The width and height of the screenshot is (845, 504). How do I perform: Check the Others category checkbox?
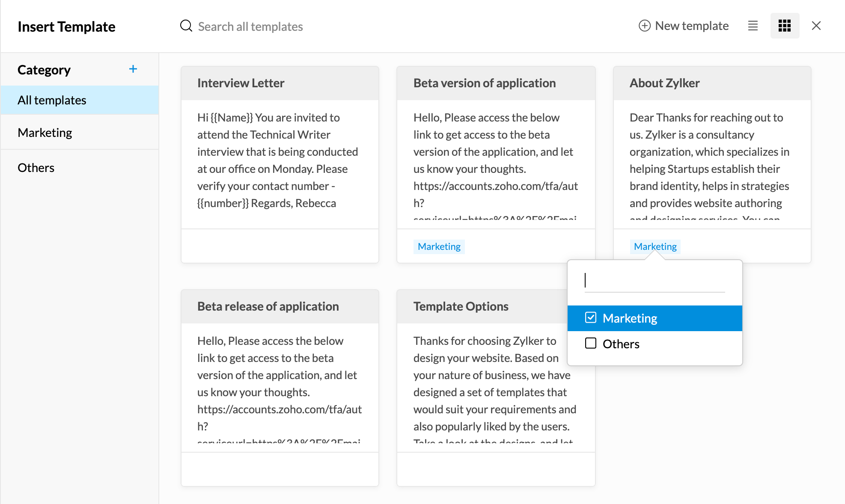click(x=591, y=343)
